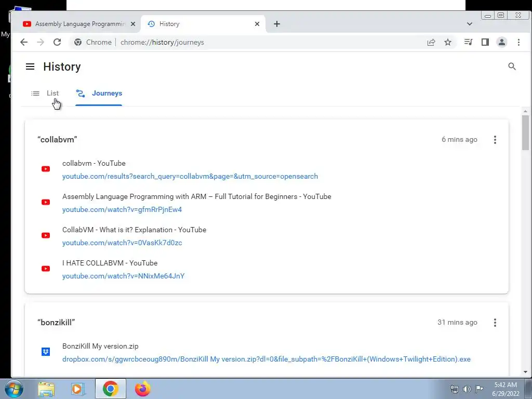532x399 pixels.
Task: Open Chrome's three-dot main menu
Action: coord(518,42)
